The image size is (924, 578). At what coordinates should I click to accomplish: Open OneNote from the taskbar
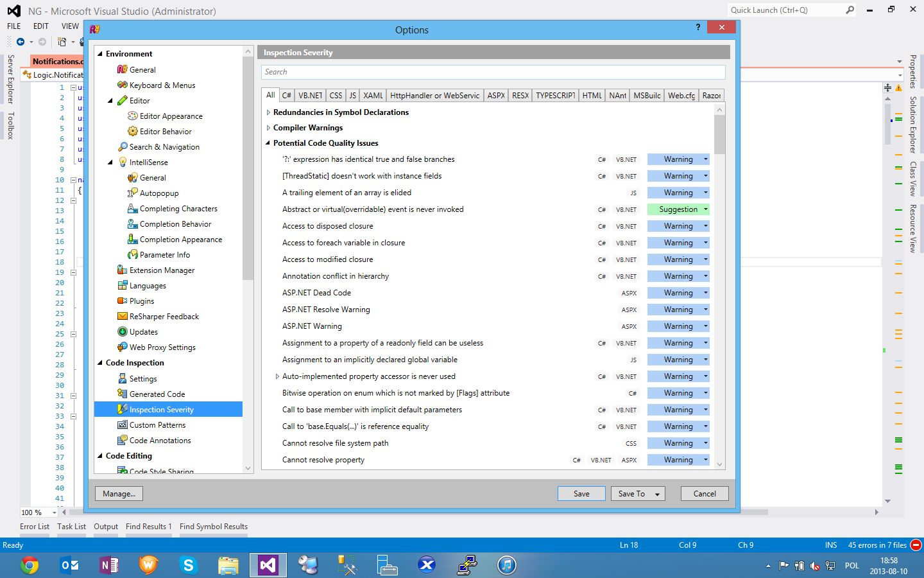coord(109,565)
